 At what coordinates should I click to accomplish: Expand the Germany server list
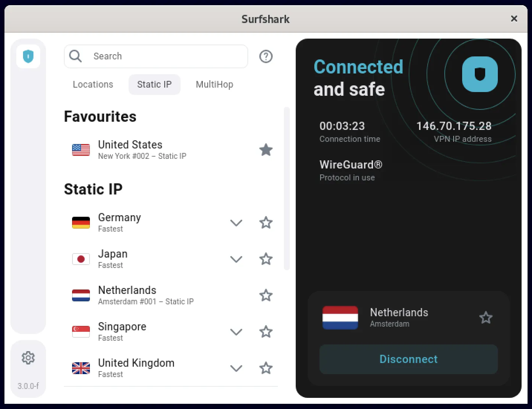point(236,223)
